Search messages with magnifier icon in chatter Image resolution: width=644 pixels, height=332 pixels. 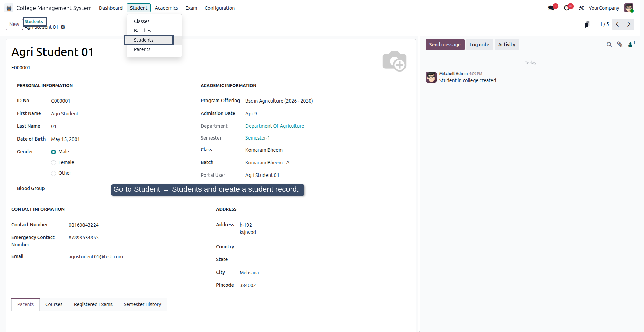(x=609, y=45)
